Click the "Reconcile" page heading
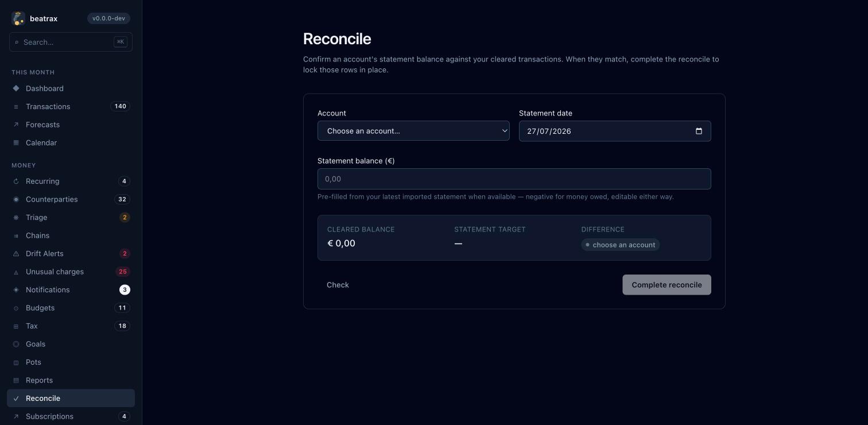This screenshot has width=868, height=425. click(337, 38)
